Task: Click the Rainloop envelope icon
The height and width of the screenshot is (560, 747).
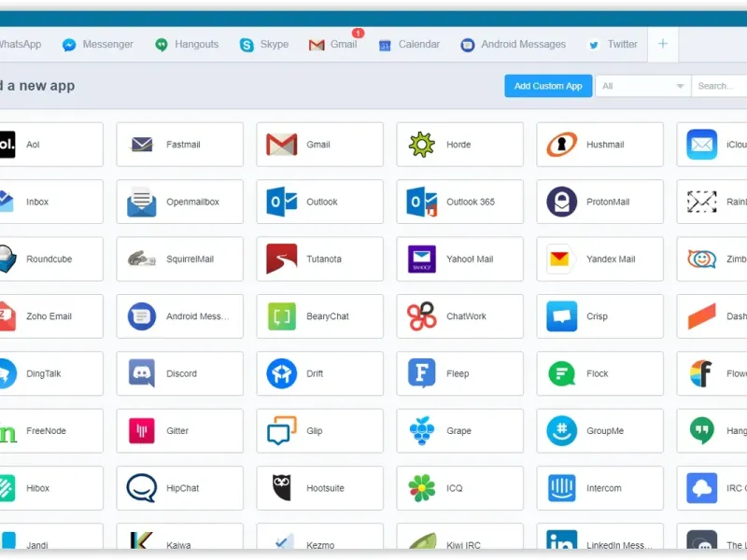Action: (x=702, y=202)
